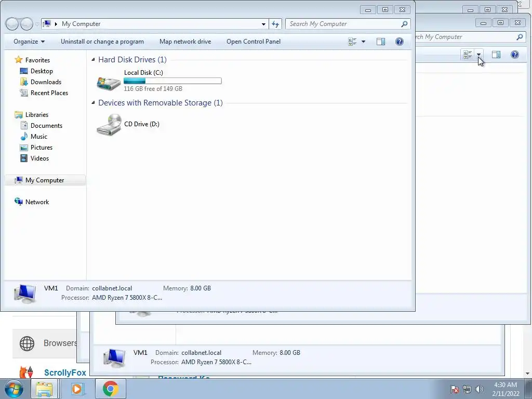Image resolution: width=532 pixels, height=399 pixels.
Task: Open the Organize dropdown menu
Action: (29, 42)
